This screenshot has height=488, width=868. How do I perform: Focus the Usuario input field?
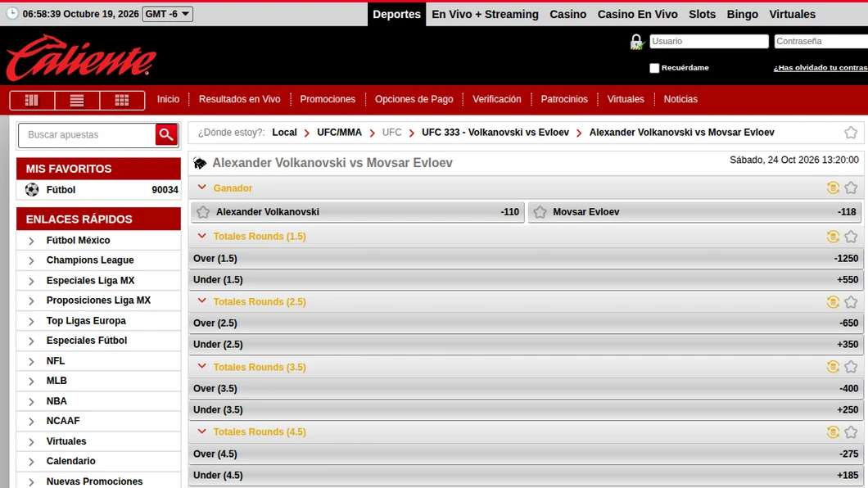pyautogui.click(x=709, y=41)
